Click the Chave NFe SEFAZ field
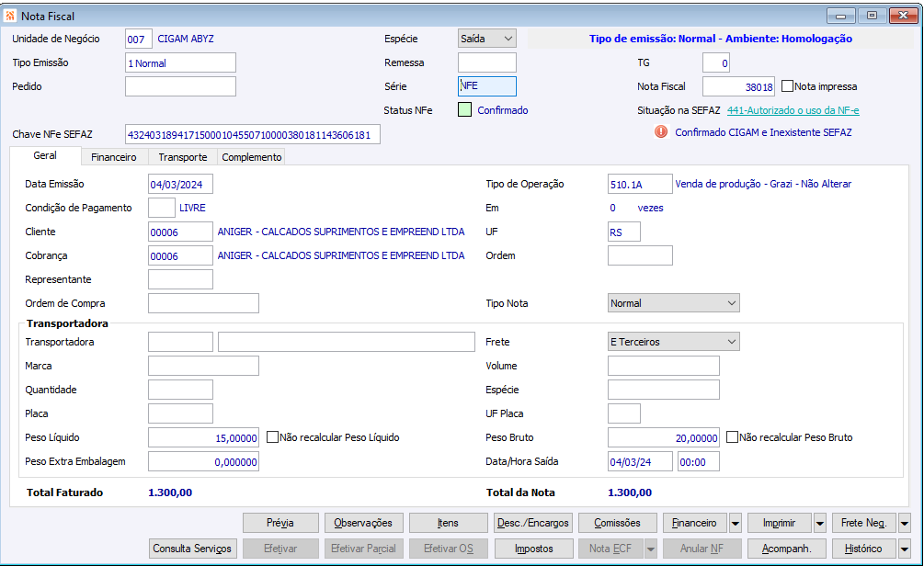Viewport: 924px width, 566px height. pos(253,134)
